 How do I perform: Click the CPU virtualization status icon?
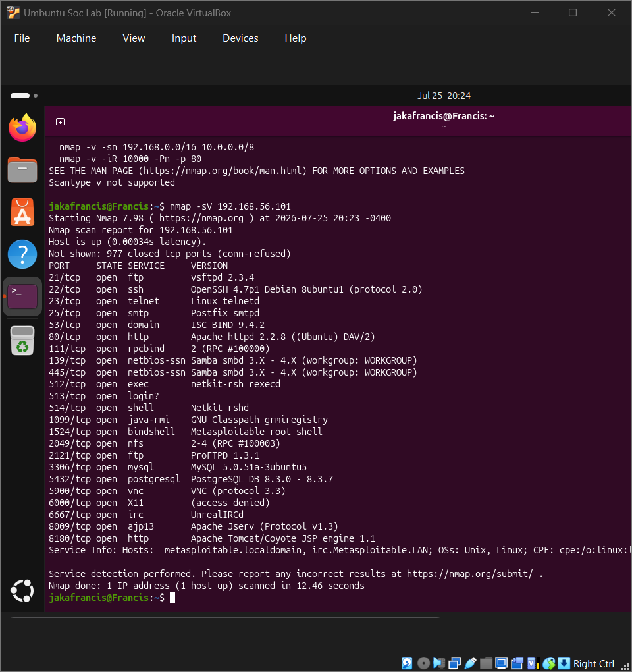(533, 663)
